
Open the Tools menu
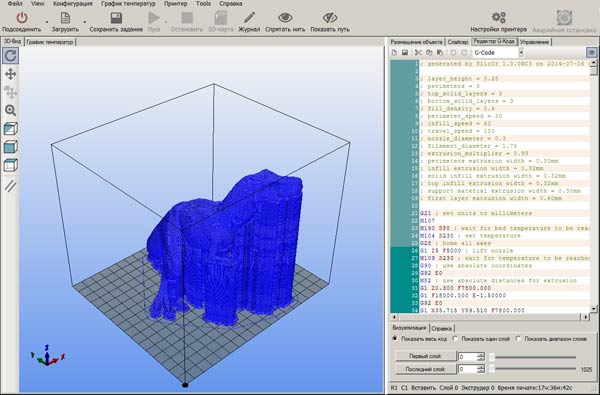[203, 3]
